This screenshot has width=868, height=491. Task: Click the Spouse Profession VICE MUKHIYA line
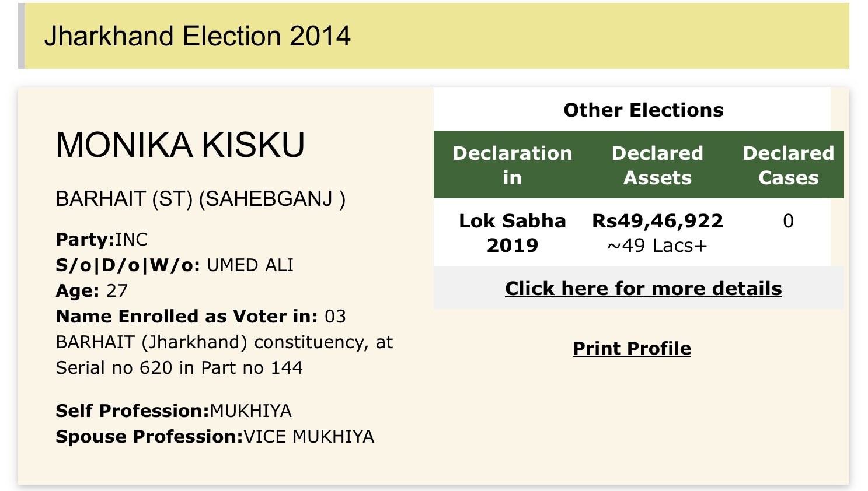(x=215, y=437)
